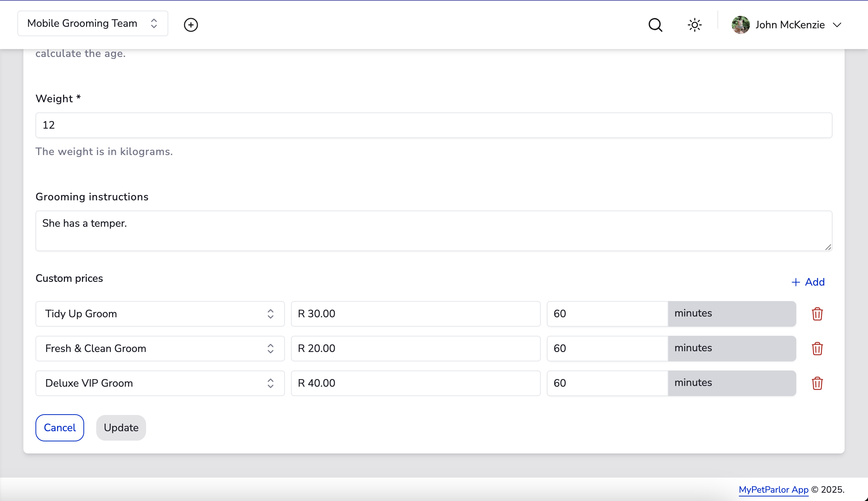This screenshot has height=501, width=868.
Task: Delete the Tidy Up Groom custom price
Action: (x=817, y=314)
